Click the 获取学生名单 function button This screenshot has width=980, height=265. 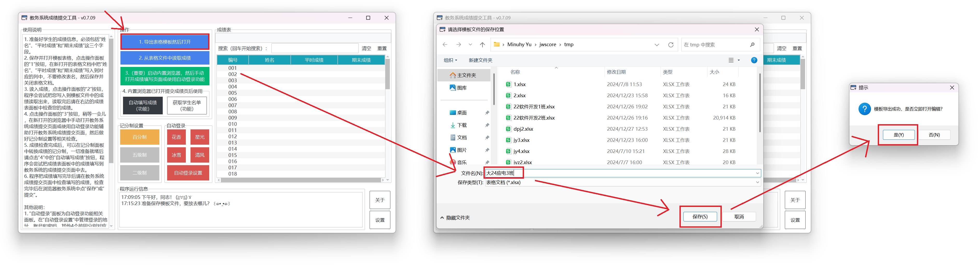[x=187, y=106]
